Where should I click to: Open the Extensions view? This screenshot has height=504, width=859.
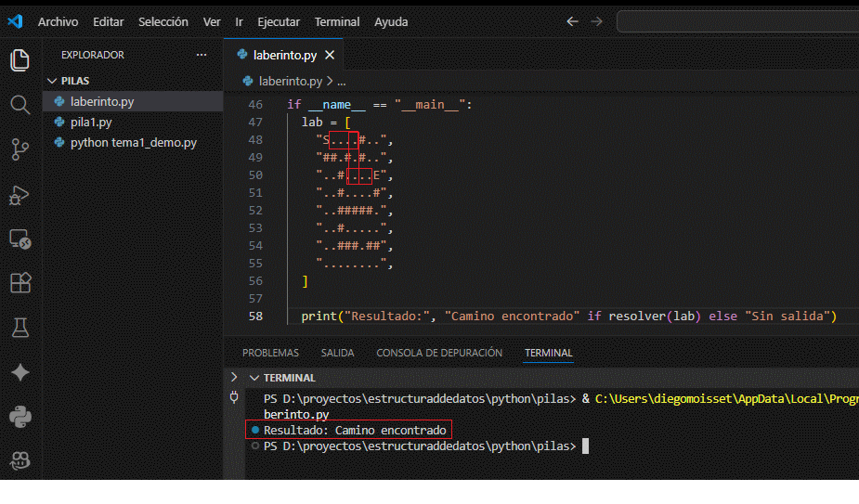[x=20, y=283]
